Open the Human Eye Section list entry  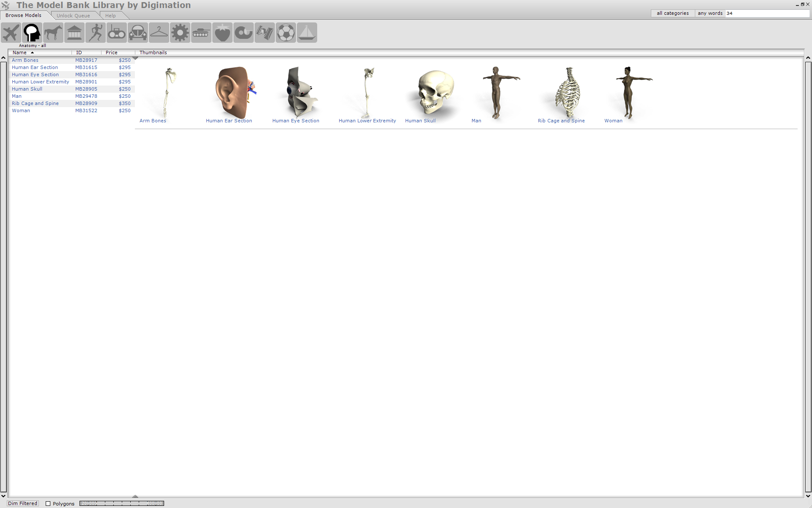35,75
